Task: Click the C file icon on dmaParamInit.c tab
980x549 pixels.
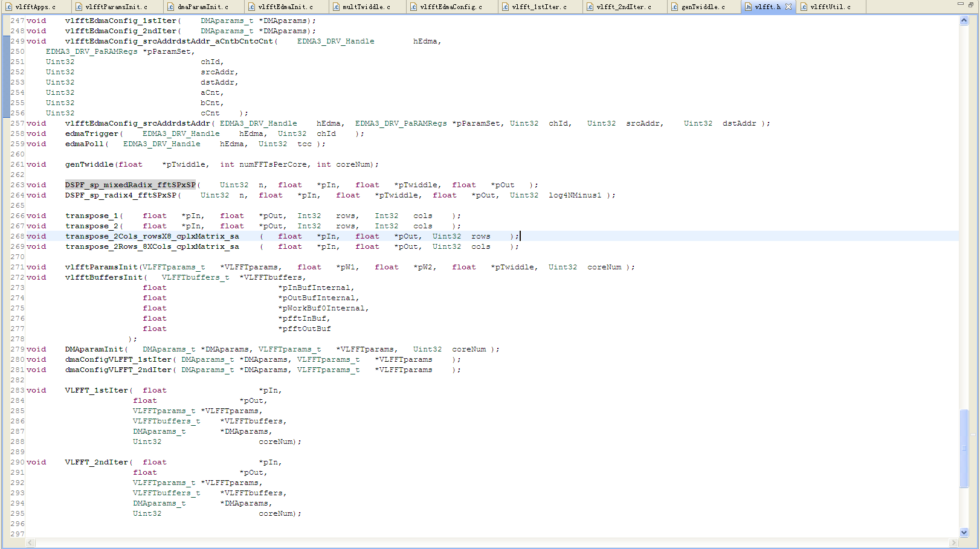Action: point(171,7)
